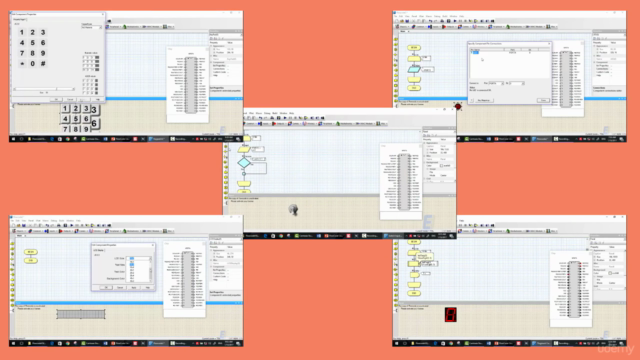Select BEGIN block in LCD window flowchart
This screenshot has width=640, height=360.
click(x=31, y=252)
